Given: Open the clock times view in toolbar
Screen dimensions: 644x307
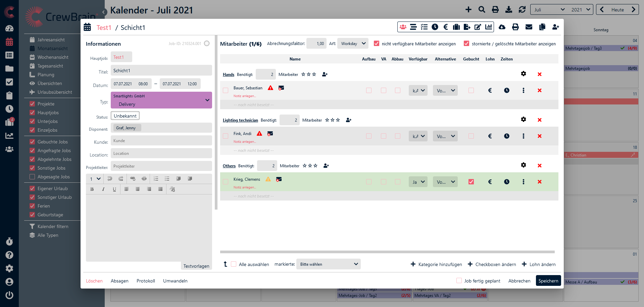Looking at the screenshot, I should 435,27.
